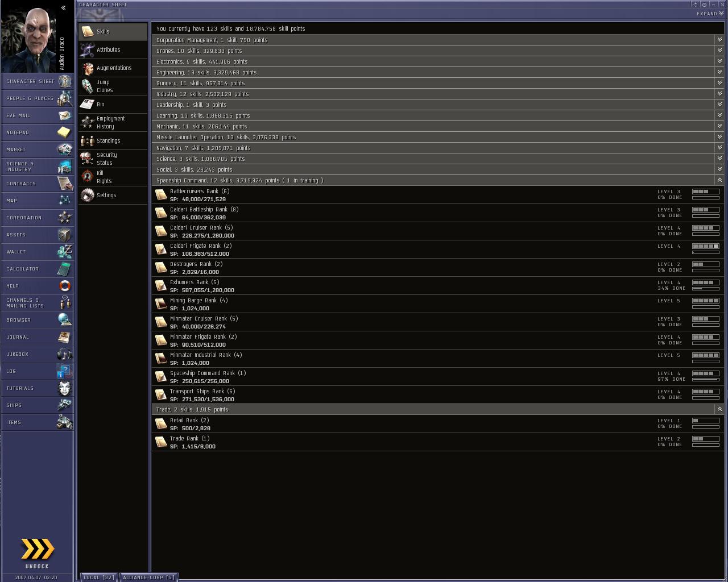The height and width of the screenshot is (582, 728).
Task: Click the Exhumers training progress bar
Action: click(x=706, y=289)
